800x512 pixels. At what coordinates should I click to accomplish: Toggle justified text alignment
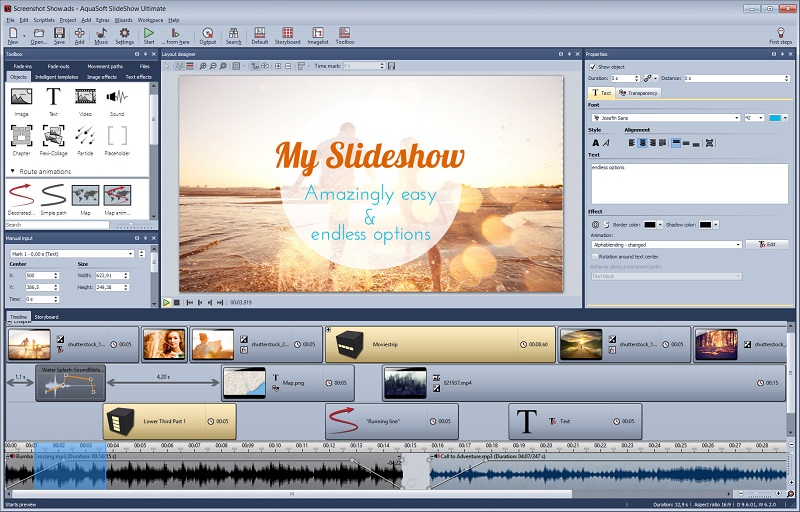point(662,143)
